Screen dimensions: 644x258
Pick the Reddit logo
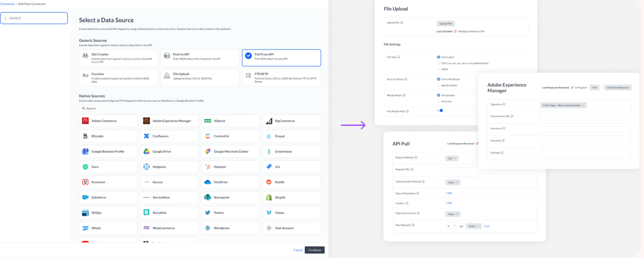pos(269,182)
